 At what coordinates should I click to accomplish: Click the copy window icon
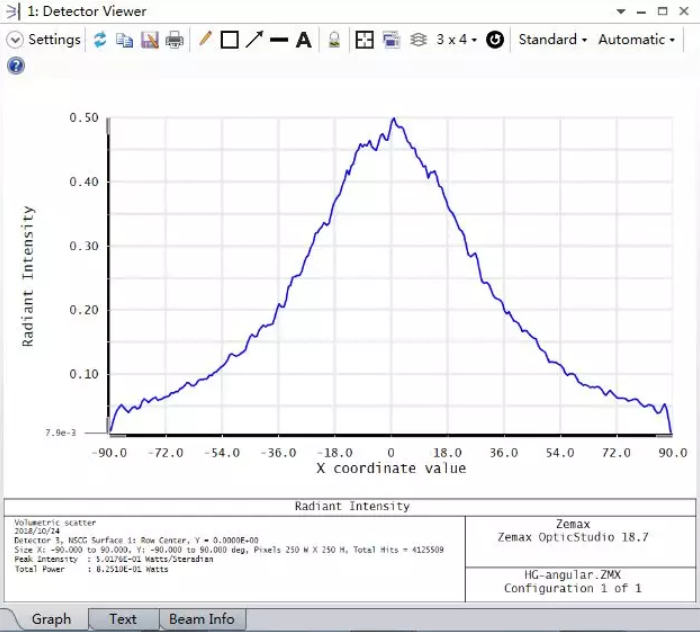point(125,40)
